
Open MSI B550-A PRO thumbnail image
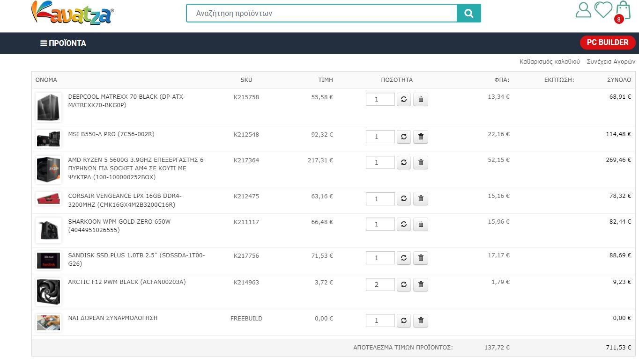pos(48,138)
